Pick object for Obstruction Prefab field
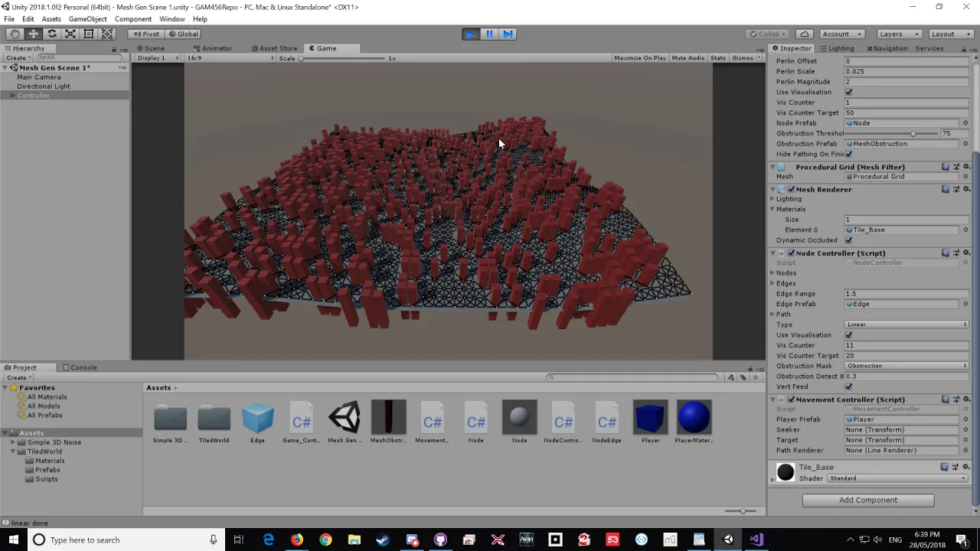 [x=965, y=144]
